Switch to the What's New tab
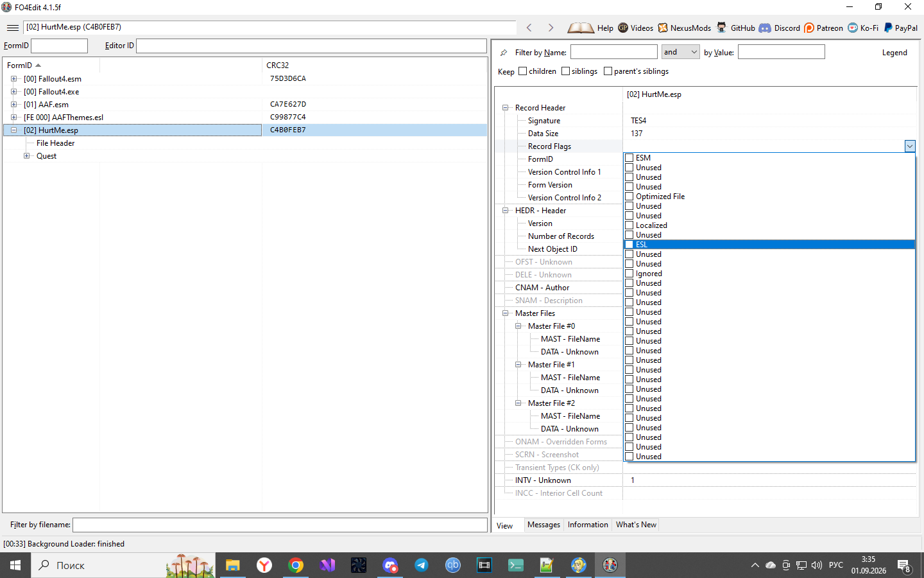 pos(636,525)
